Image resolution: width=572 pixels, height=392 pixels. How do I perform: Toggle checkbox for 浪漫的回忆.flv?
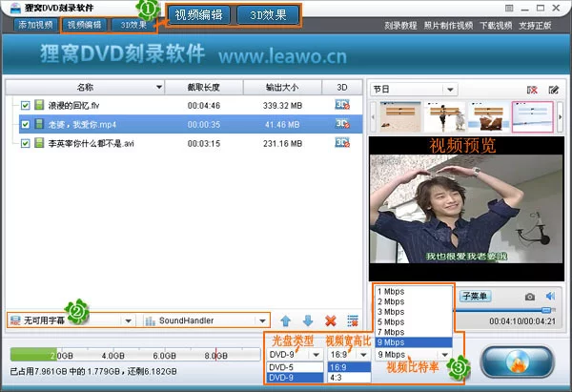[25, 106]
